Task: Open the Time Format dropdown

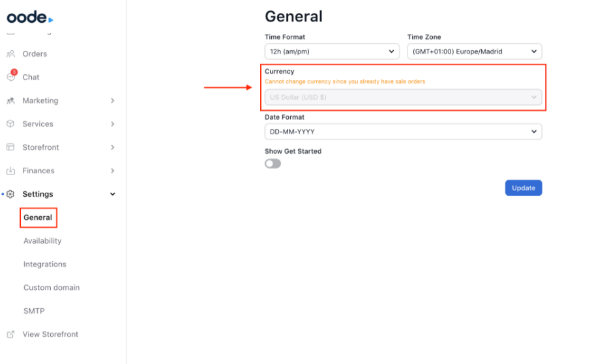Action: (x=332, y=51)
